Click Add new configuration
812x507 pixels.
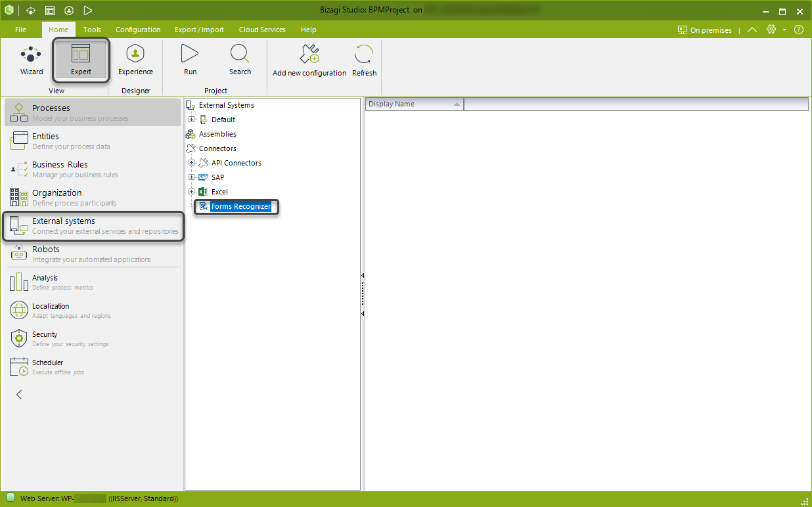(309, 60)
